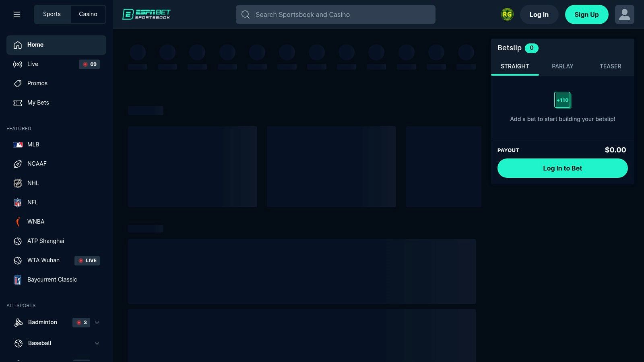This screenshot has width=644, height=362.
Task: Select the Parlay betslip tab
Action: (x=562, y=66)
